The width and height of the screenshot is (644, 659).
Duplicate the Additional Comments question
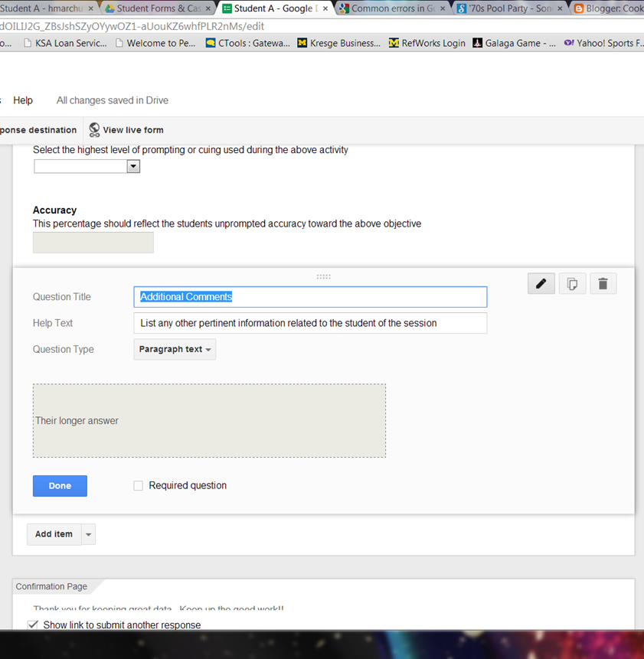point(572,284)
